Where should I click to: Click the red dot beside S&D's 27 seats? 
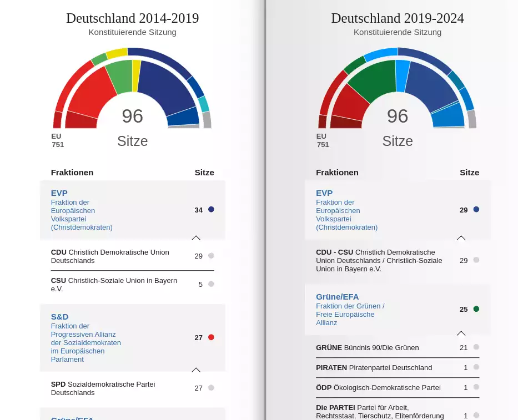click(211, 337)
